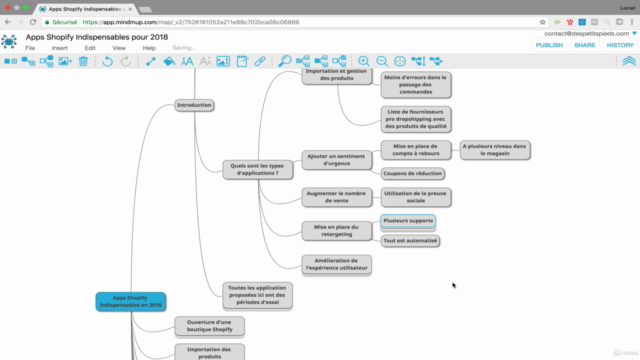This screenshot has width=640, height=360.
Task: Collapse the toolbar with the double chevron
Action: 629,61
